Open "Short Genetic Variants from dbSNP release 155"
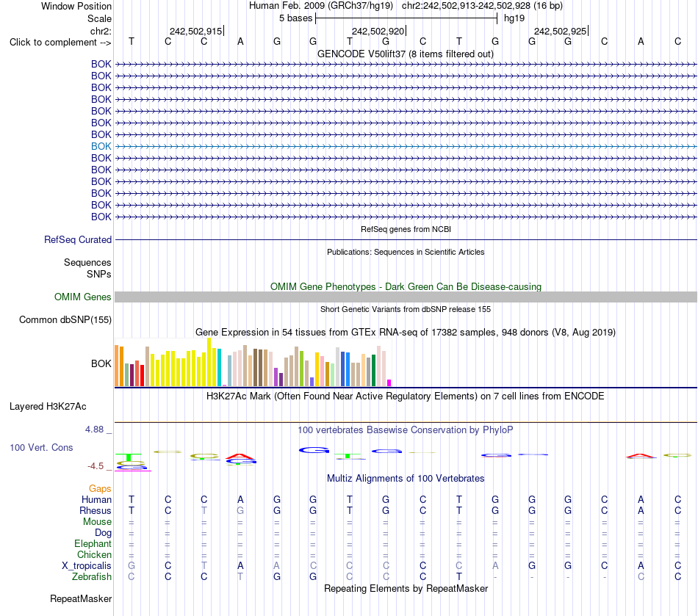This screenshot has height=616, width=698. click(x=406, y=309)
